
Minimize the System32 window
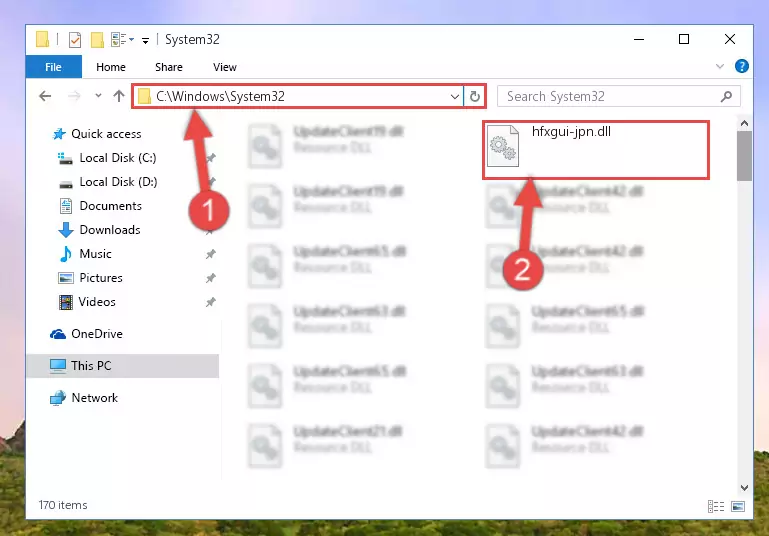pyautogui.click(x=639, y=39)
